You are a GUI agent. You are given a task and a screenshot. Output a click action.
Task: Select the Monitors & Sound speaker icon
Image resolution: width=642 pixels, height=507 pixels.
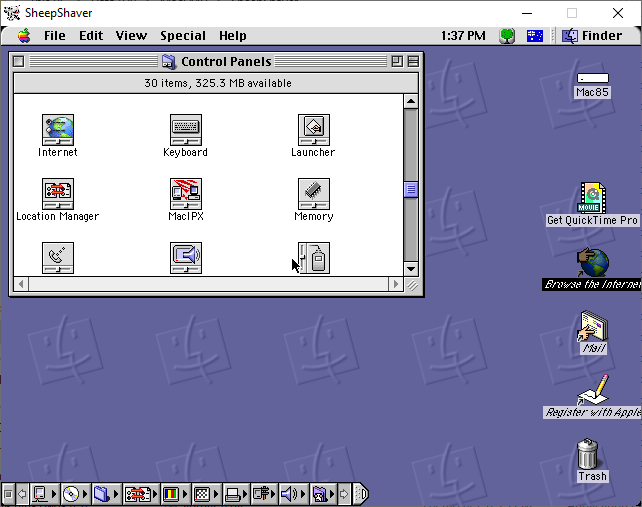pos(185,258)
